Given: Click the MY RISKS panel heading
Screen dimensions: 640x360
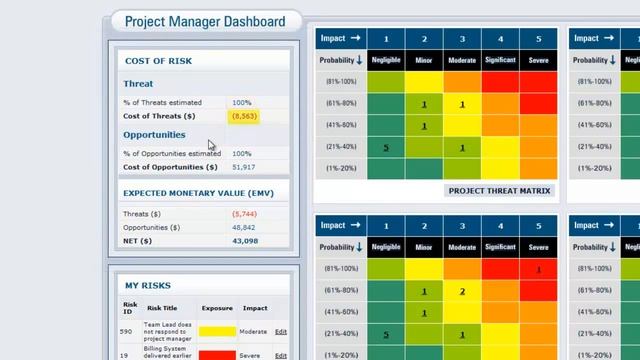Looking at the screenshot, I should (x=148, y=285).
